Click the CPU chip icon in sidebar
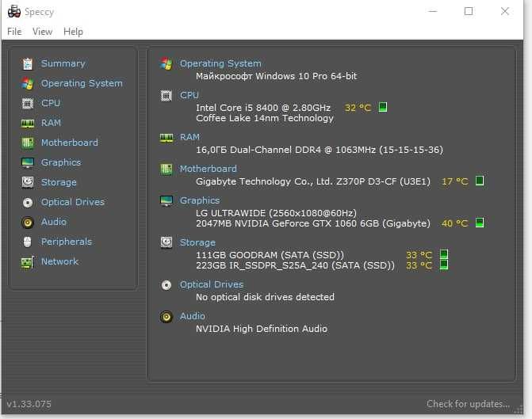532x419 pixels. click(28, 104)
